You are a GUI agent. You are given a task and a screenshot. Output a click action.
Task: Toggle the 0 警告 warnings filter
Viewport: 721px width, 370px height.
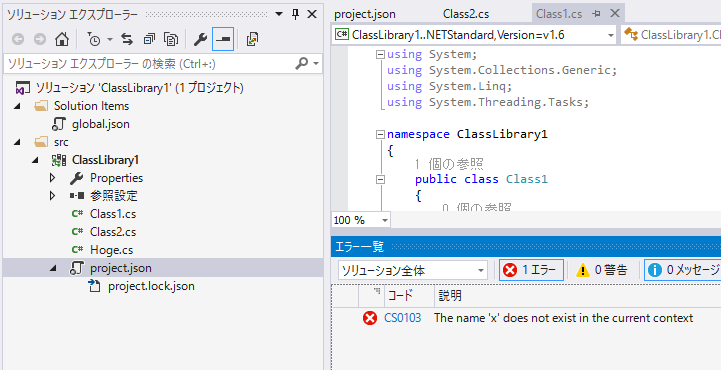[x=601, y=270]
